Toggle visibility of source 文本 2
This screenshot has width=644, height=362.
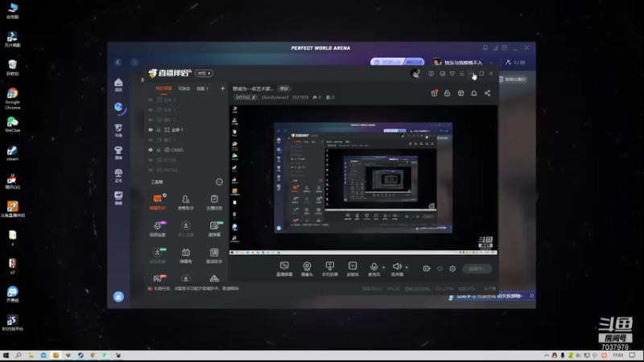click(151, 100)
